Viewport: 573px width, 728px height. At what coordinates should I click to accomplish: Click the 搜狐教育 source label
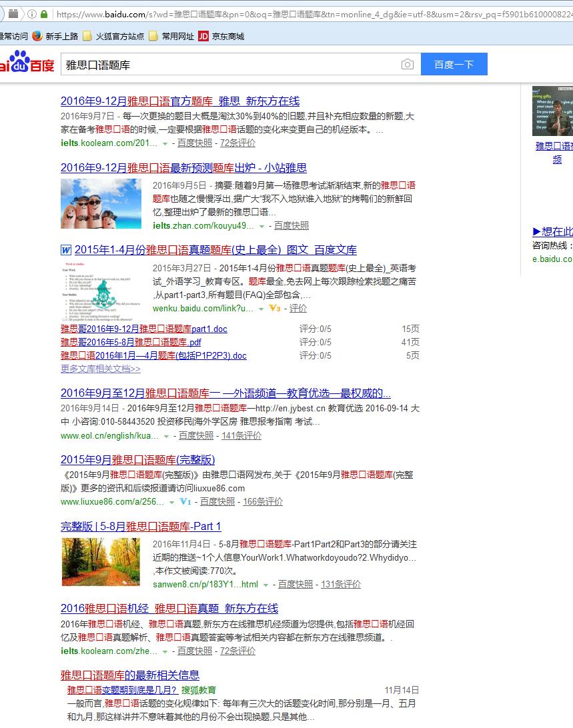click(198, 691)
